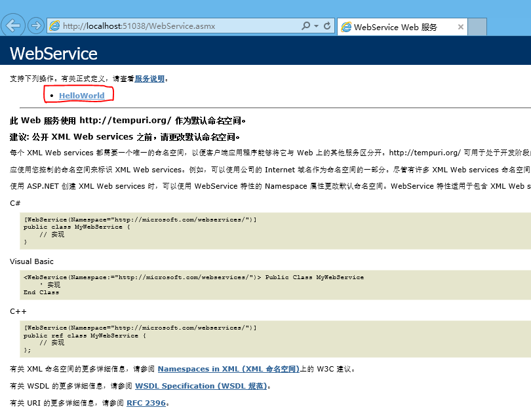Screen dimensions: 531x420
Task: Open the 服务说明 link
Action: (x=149, y=79)
